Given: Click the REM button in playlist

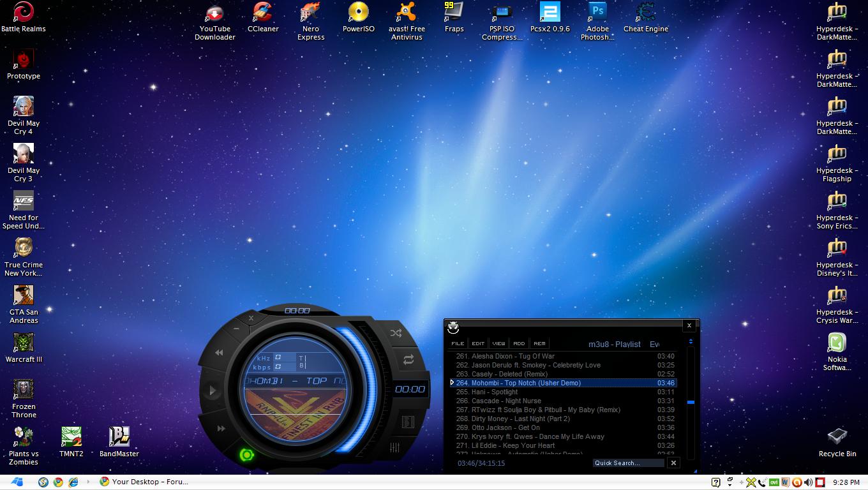Looking at the screenshot, I should tap(539, 343).
